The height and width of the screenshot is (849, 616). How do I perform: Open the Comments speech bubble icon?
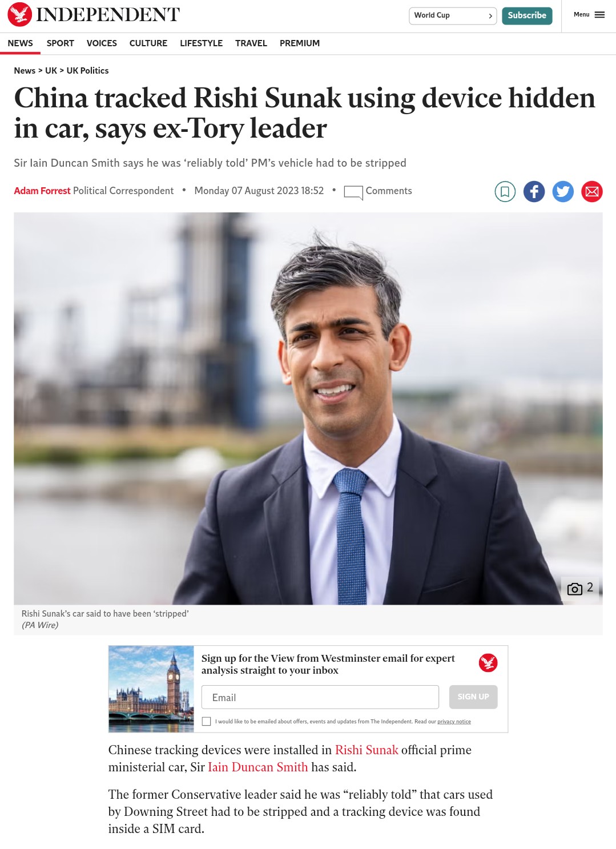[353, 192]
